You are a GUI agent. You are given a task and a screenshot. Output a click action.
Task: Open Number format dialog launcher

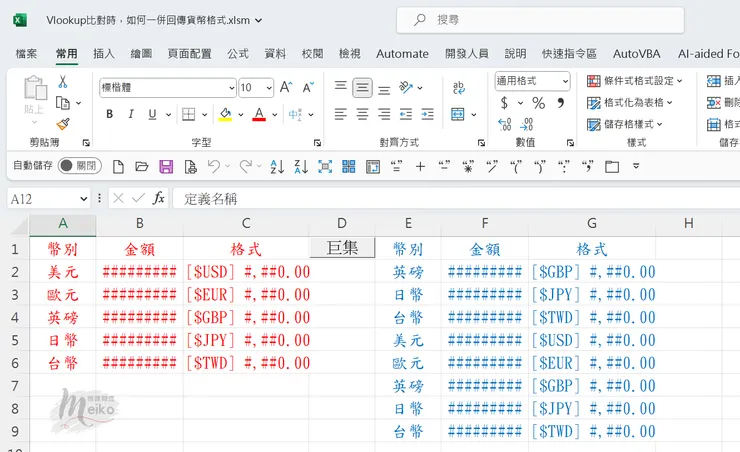coord(570,142)
